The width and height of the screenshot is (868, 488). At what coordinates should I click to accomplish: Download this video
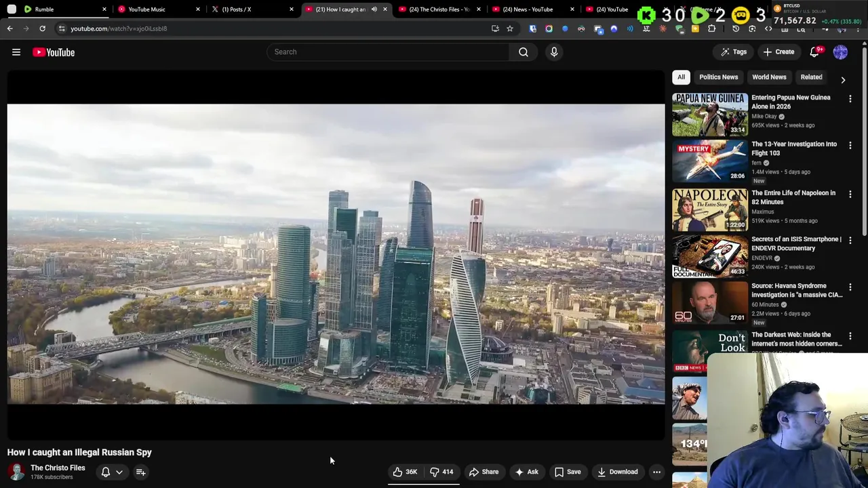pyautogui.click(x=617, y=472)
